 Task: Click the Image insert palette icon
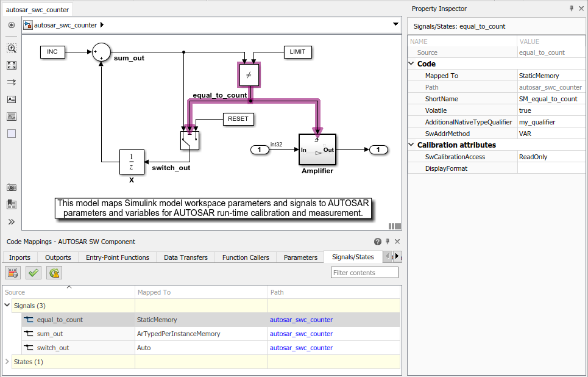click(12, 117)
